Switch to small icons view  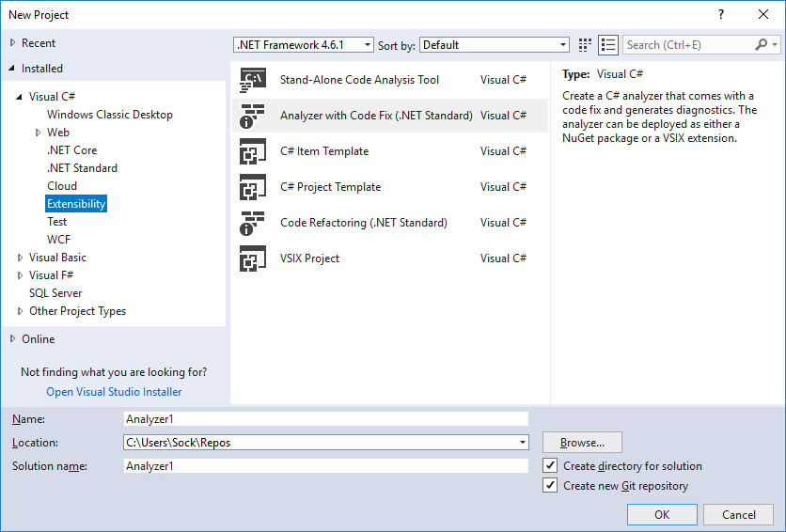point(585,45)
